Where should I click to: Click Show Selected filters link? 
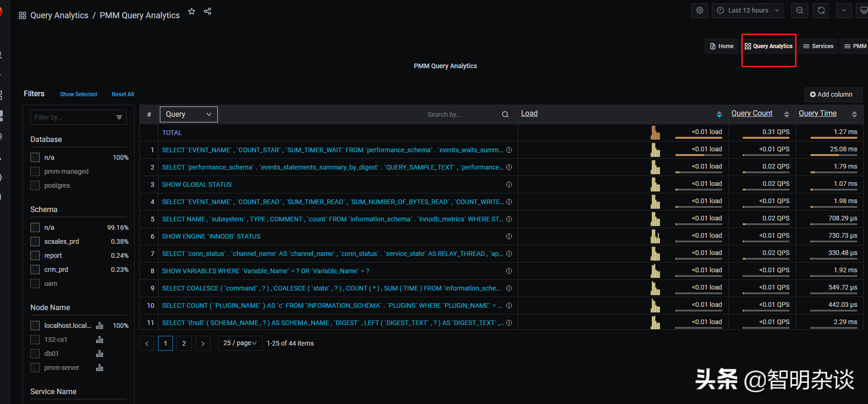coord(79,94)
